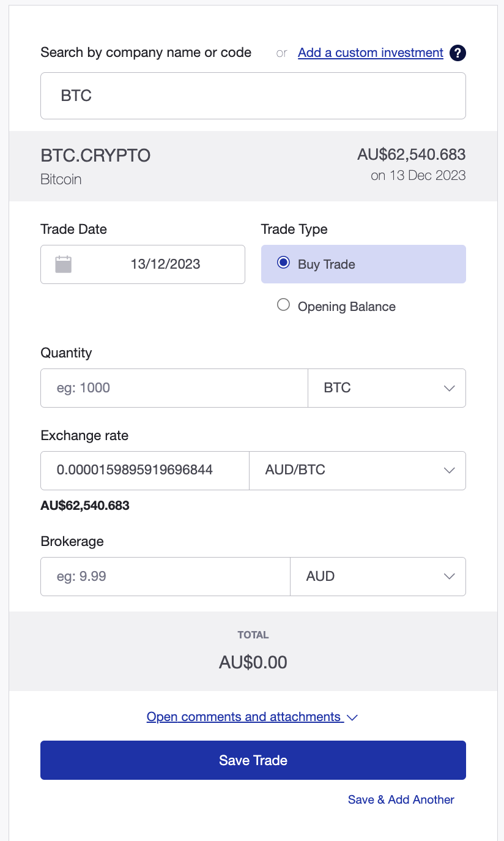Select the Buy Trade option
504x841 pixels.
(283, 263)
